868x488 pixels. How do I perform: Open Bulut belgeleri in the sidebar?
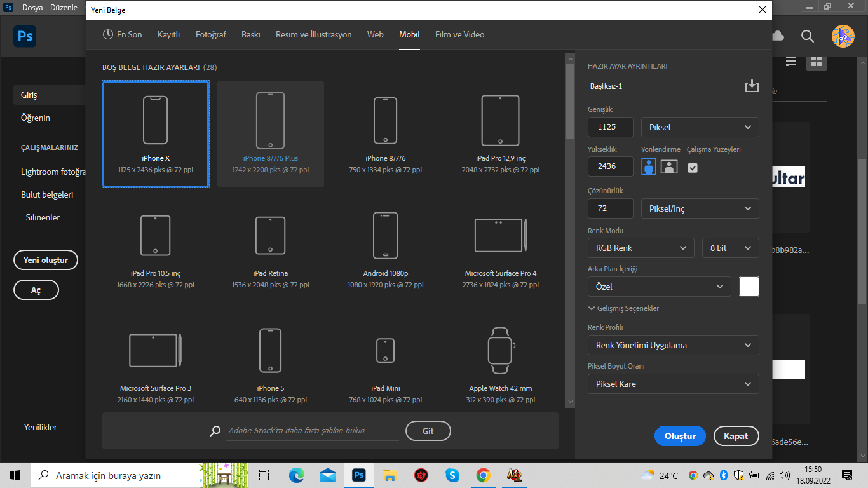tap(47, 194)
